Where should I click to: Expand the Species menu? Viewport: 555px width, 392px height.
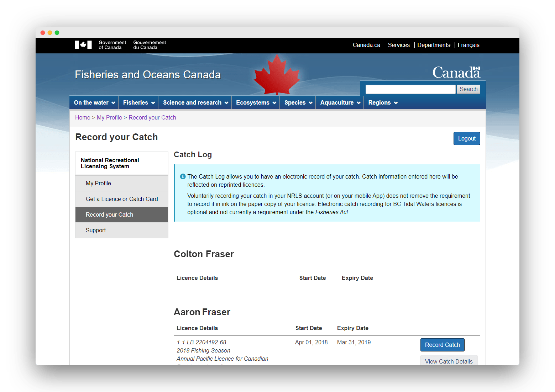point(298,102)
